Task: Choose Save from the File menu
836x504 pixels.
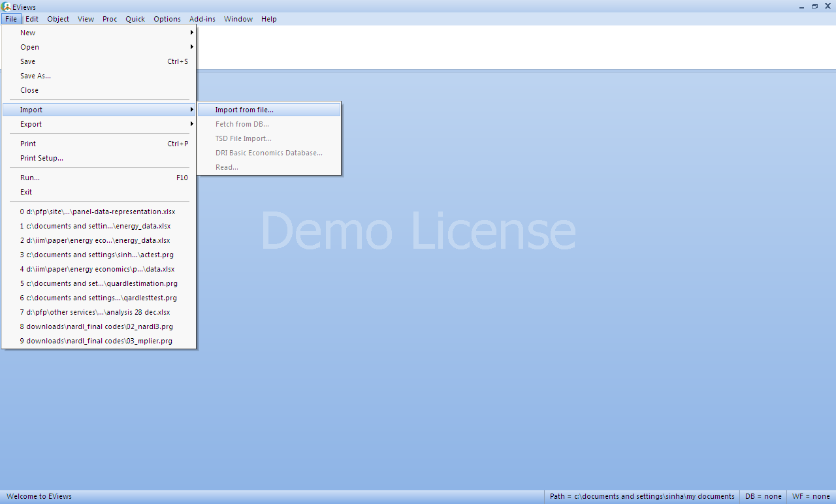Action: 99,61
